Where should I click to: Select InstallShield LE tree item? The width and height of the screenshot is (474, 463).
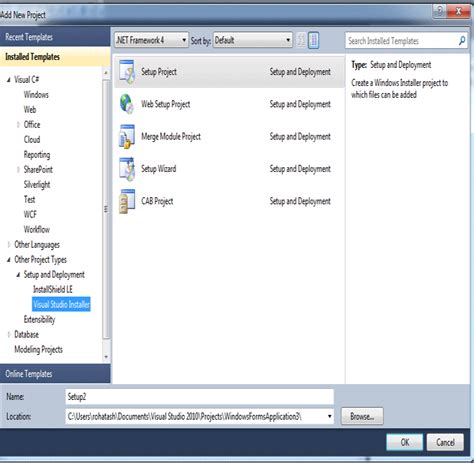coord(53,289)
